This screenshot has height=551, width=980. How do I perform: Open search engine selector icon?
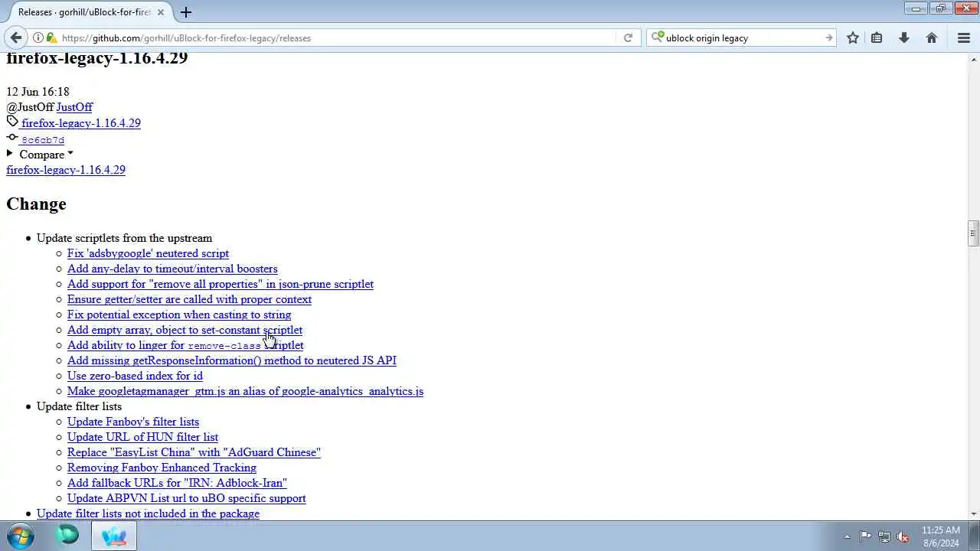(658, 37)
